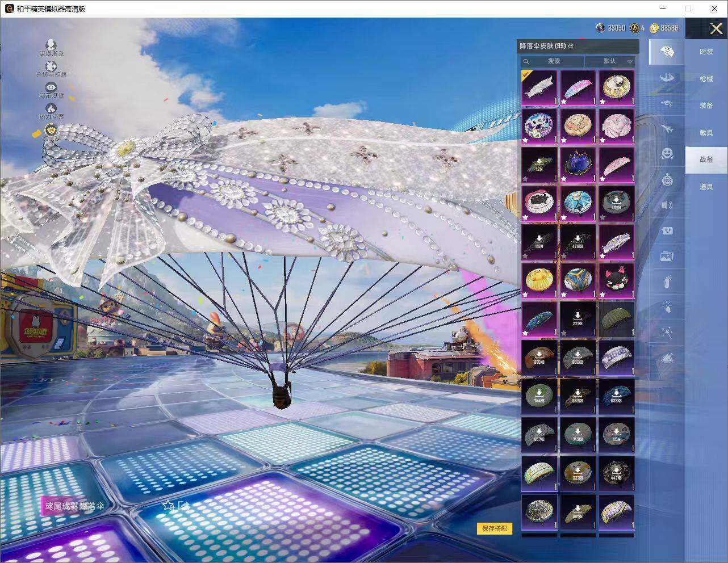Image resolution: width=728 pixels, height=563 pixels.
Task: Select the black cat parachute skin
Action: point(617,280)
